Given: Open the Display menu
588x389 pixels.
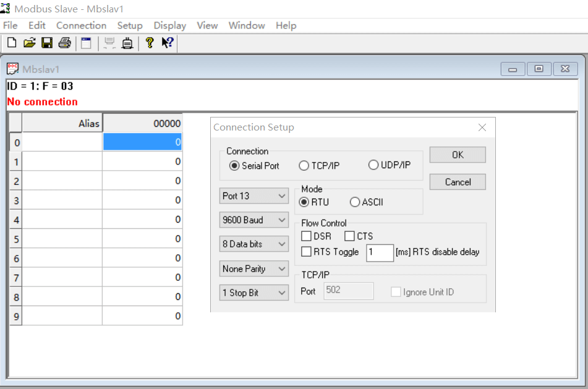Looking at the screenshot, I should (170, 25).
